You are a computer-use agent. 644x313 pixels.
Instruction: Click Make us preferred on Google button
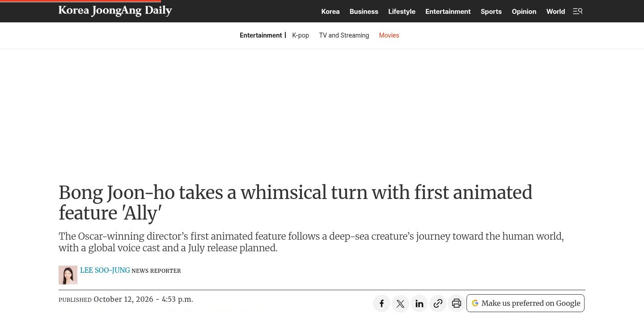coord(525,303)
